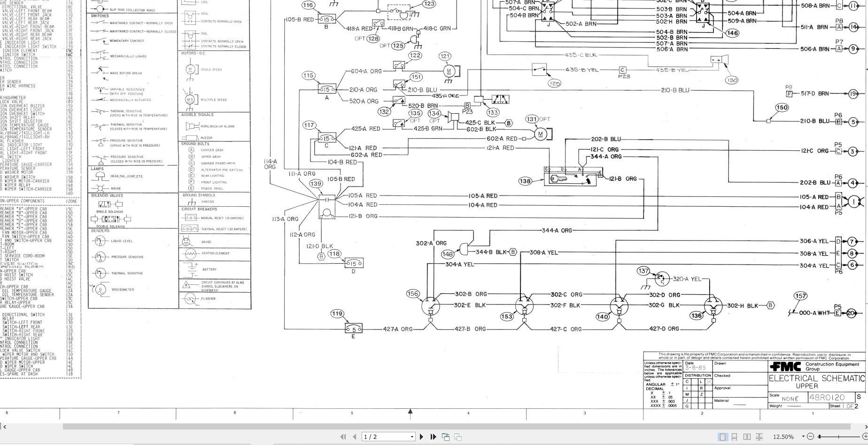Open the zoom level dropdown
This screenshot has width=868, height=445.
803,437
